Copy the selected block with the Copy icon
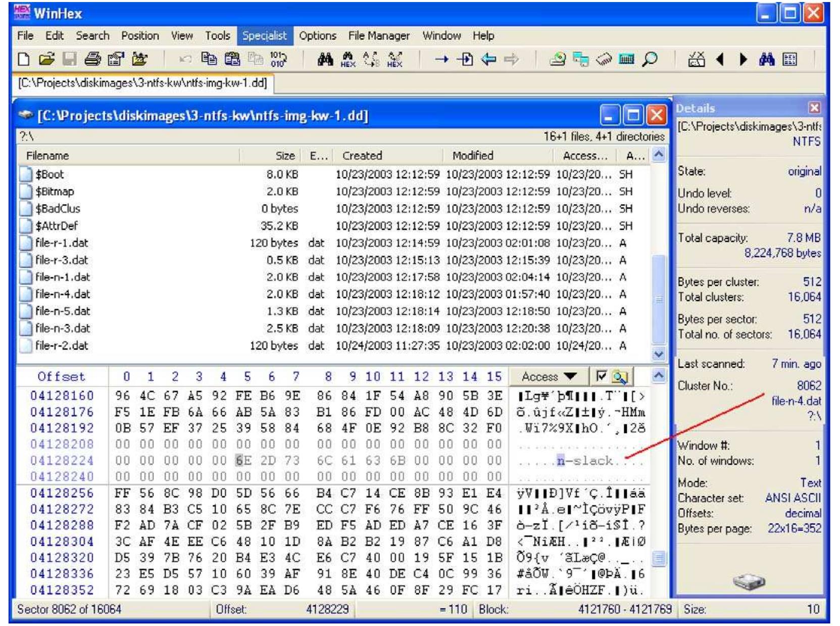This screenshot has width=840, height=626. (x=210, y=58)
